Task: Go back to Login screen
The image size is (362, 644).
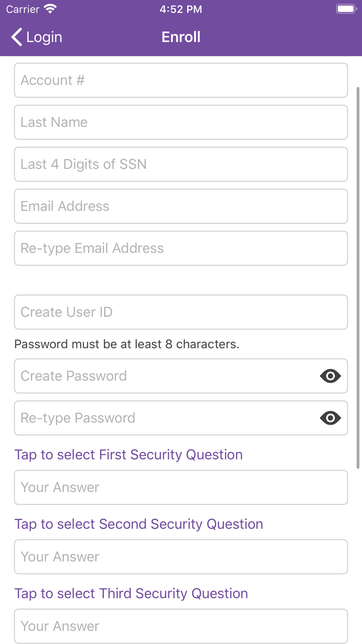Action: point(37,37)
